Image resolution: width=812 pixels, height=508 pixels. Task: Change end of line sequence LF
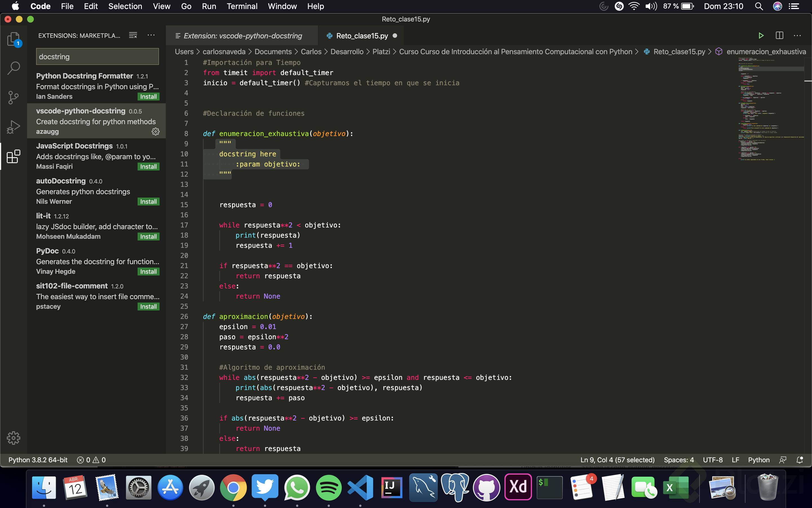click(735, 460)
